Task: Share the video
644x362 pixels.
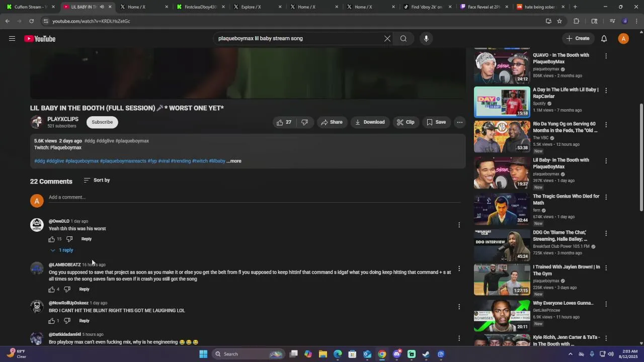Action: (332, 122)
